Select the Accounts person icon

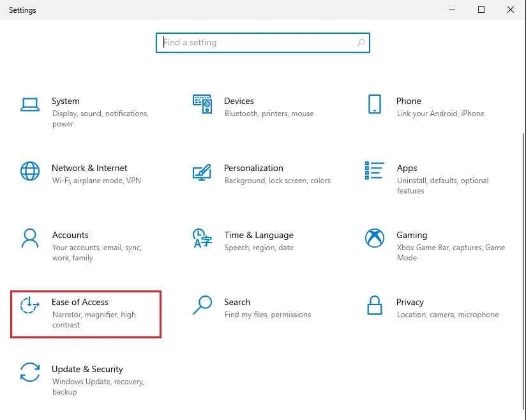pyautogui.click(x=30, y=238)
